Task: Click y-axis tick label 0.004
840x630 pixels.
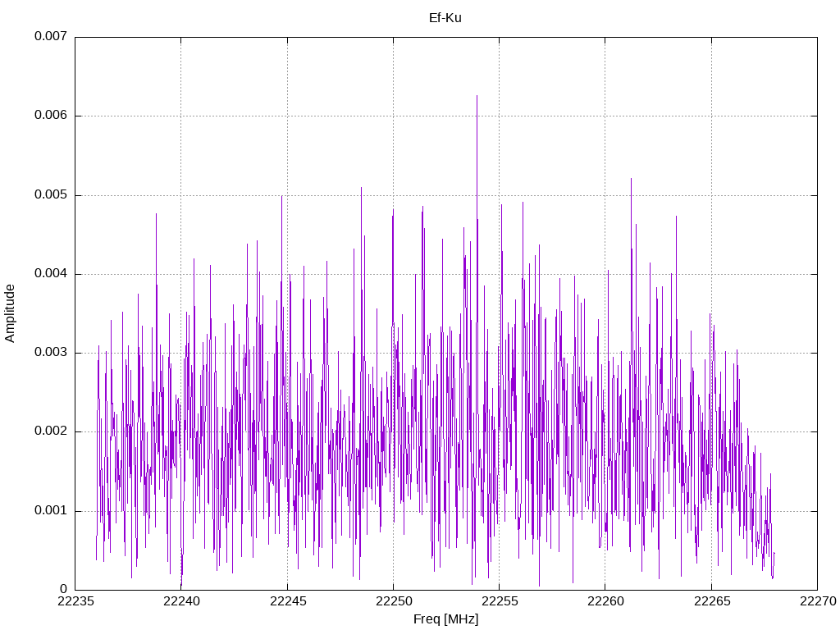Action: click(x=51, y=274)
